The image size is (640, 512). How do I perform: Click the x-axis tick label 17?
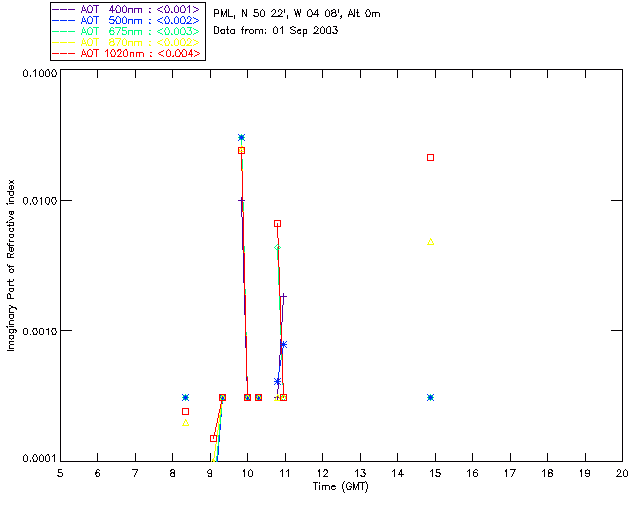(x=510, y=473)
